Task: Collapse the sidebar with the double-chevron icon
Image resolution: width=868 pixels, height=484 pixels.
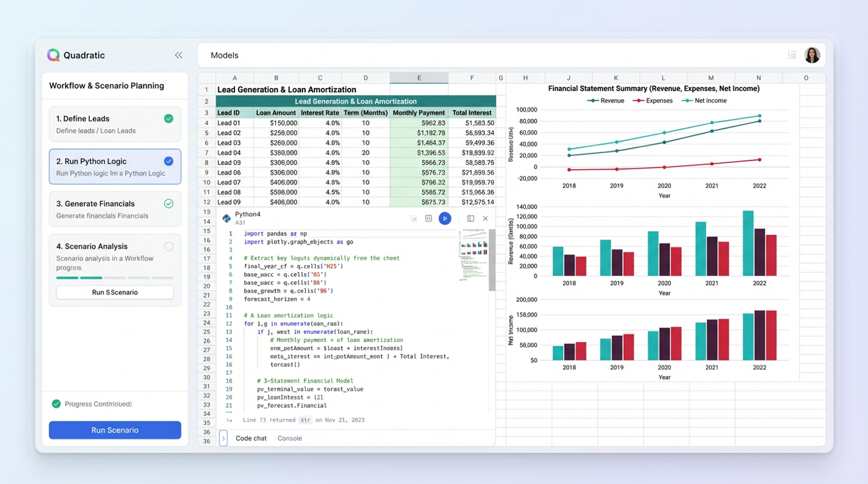Action: click(x=179, y=55)
